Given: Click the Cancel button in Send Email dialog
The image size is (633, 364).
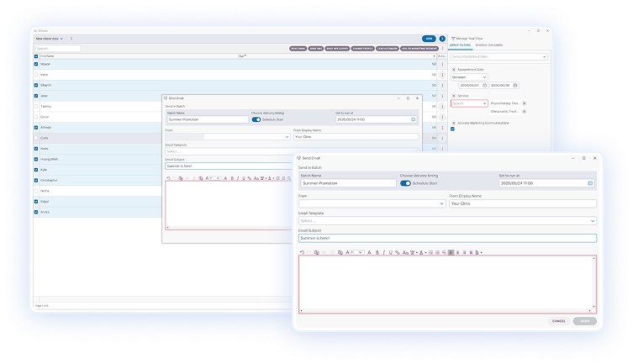Looking at the screenshot, I should (559, 321).
